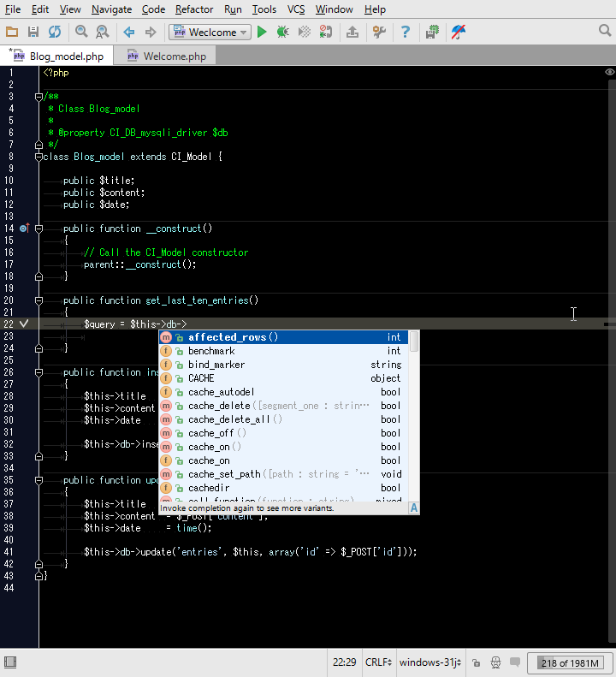The height and width of the screenshot is (677, 616).
Task: Pick cache_set_path completion item
Action: click(283, 474)
